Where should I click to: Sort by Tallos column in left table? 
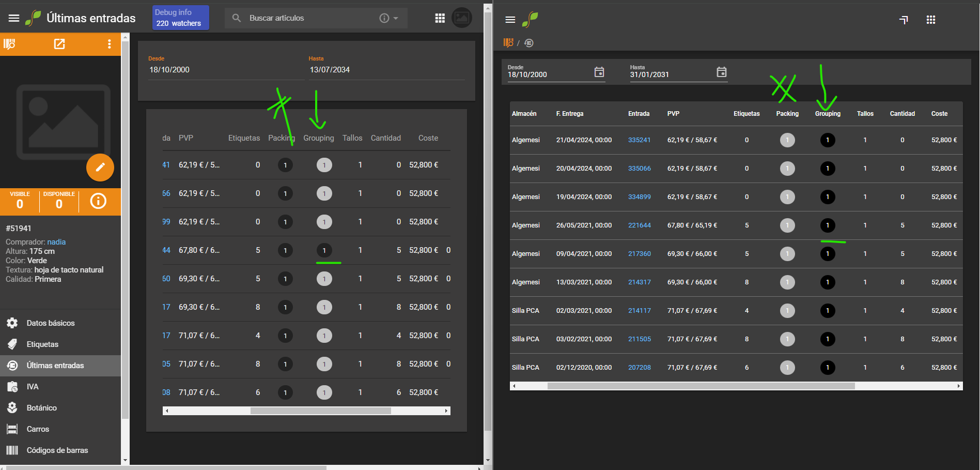[352, 138]
